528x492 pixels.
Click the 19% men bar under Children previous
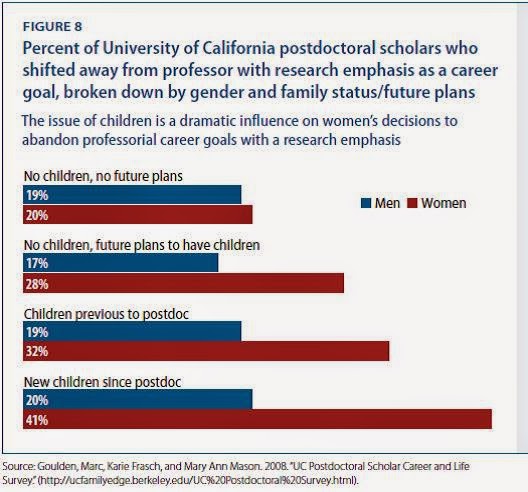(132, 331)
